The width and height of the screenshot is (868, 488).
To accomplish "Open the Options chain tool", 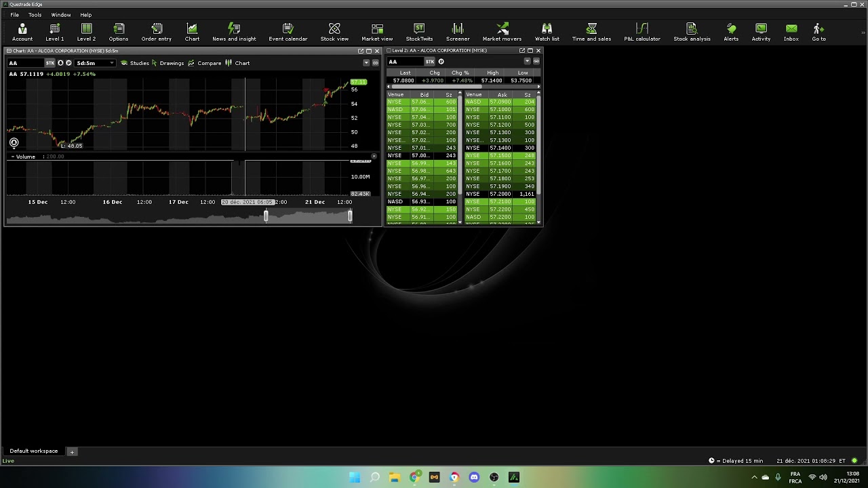I will pos(119,32).
